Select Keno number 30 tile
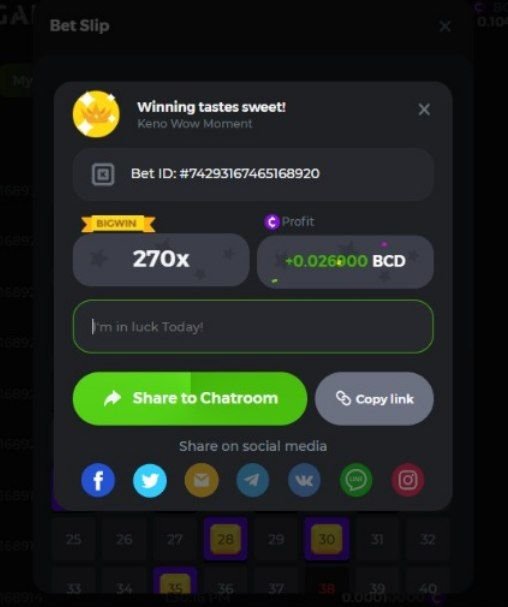The width and height of the screenshot is (508, 607). coord(326,538)
